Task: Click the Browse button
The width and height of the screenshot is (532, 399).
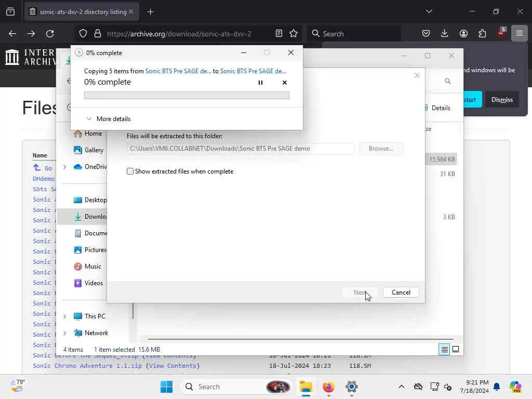Action: coord(381,149)
